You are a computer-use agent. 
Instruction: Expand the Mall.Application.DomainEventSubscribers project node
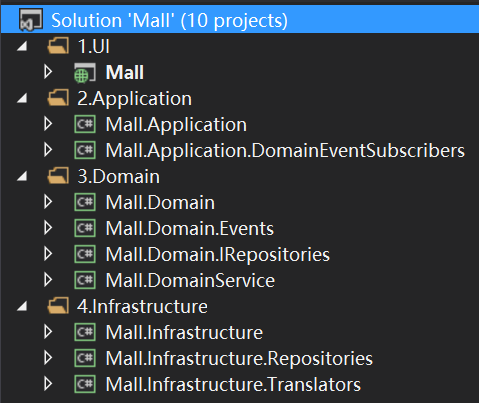click(x=48, y=150)
